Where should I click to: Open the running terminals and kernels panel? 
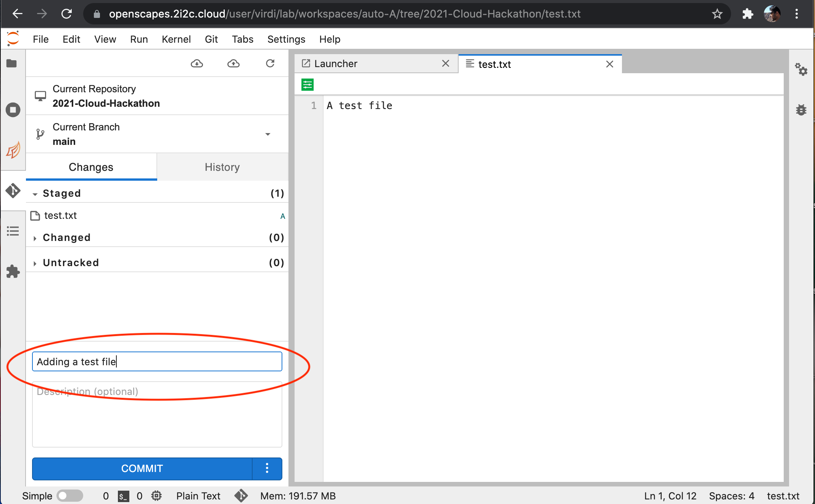click(13, 110)
